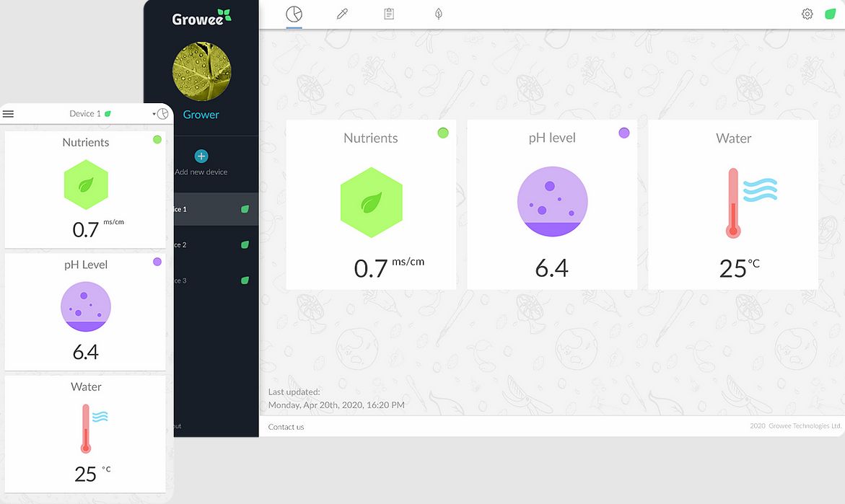
Task: Click the green leaf icon beside settings gear
Action: [830, 14]
